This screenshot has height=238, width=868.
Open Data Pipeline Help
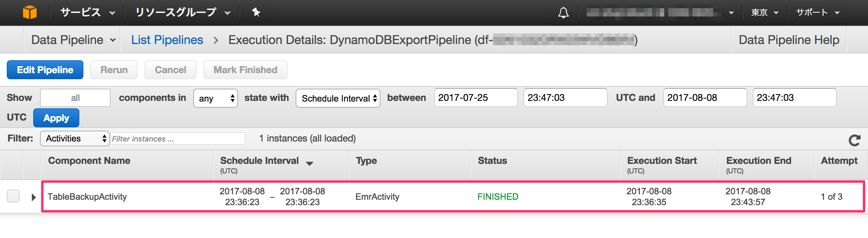point(788,40)
